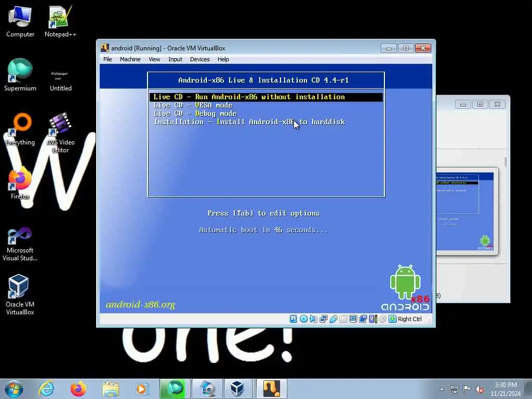Click the android-x86.org text in VM

[x=140, y=304]
